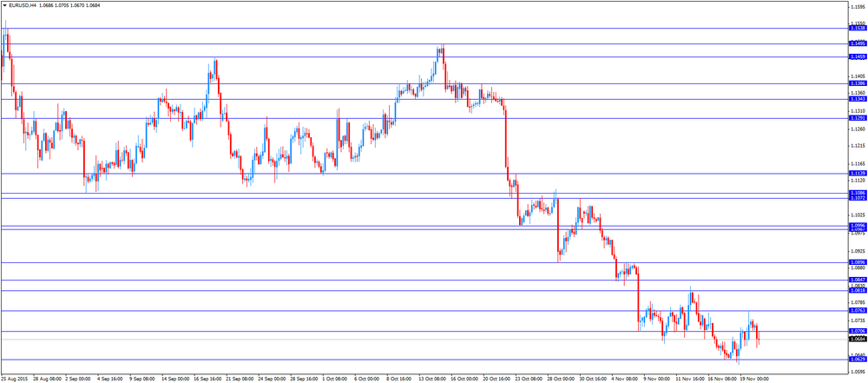Viewport: 868px width, 383px height.
Task: Click the 1.0595 price scale value
Action: coord(858,372)
